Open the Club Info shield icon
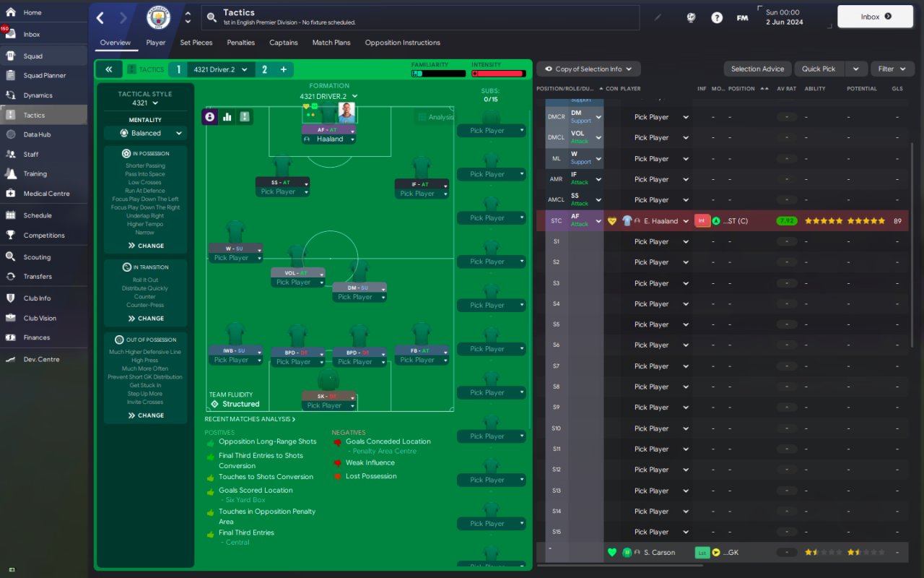Viewport: 924px width, 578px height. [x=10, y=298]
